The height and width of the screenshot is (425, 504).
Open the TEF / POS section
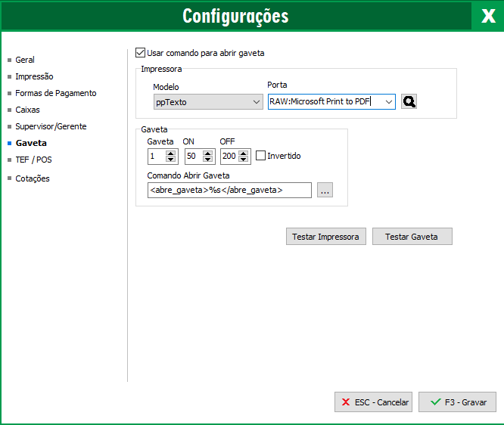[x=33, y=160]
